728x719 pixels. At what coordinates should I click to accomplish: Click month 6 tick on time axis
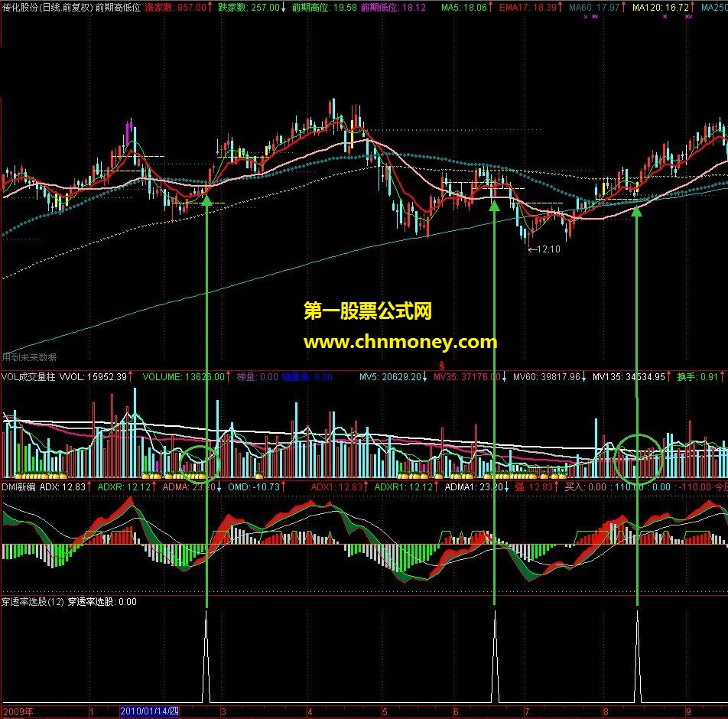456,711
